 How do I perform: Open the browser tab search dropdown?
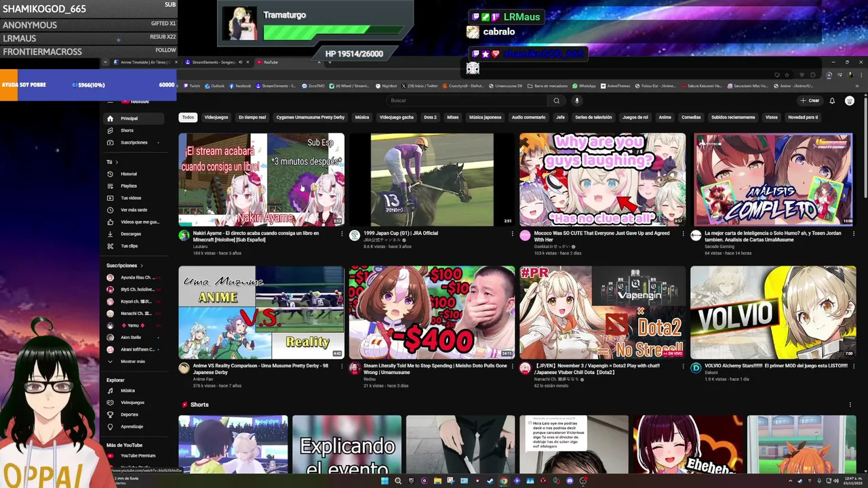(105, 62)
